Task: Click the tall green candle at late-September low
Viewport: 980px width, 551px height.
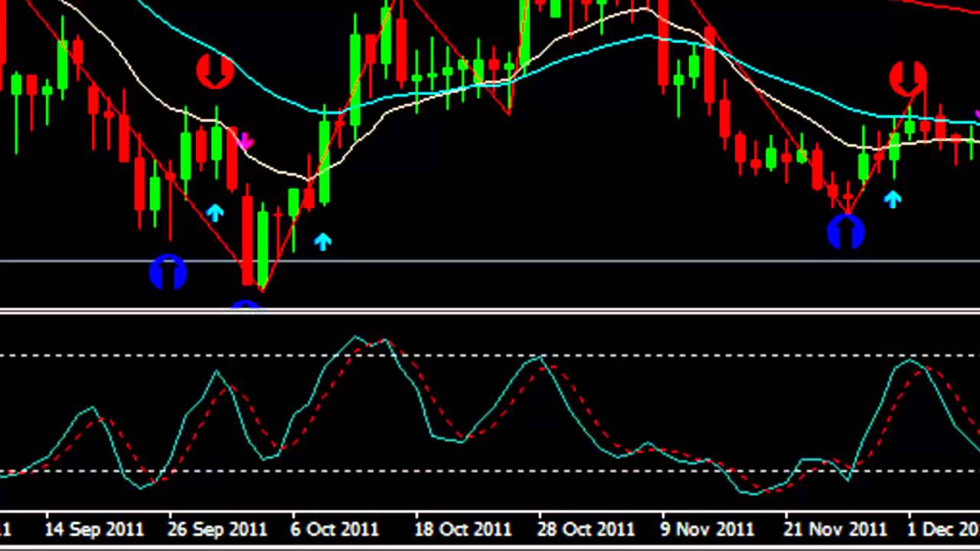Action: 263,245
